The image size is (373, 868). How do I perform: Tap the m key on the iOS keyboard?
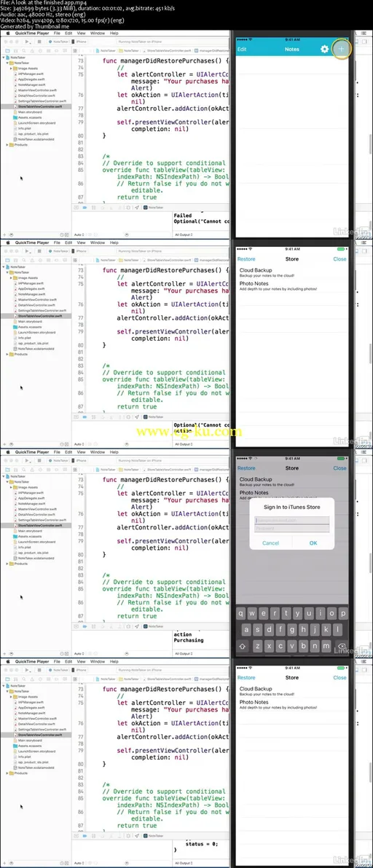(x=326, y=646)
